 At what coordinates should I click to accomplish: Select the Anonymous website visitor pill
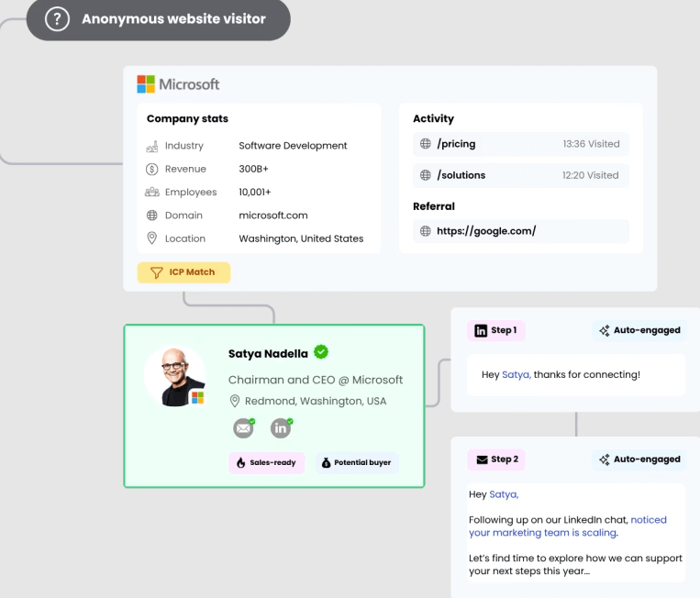coord(158,19)
